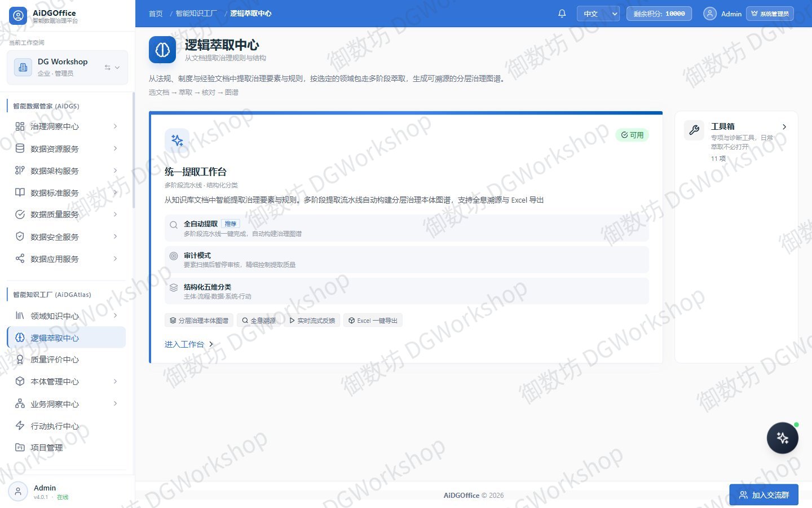The width and height of the screenshot is (812, 508).
Task: Go to 智能知识工厂 breadcrumb
Action: click(x=196, y=14)
